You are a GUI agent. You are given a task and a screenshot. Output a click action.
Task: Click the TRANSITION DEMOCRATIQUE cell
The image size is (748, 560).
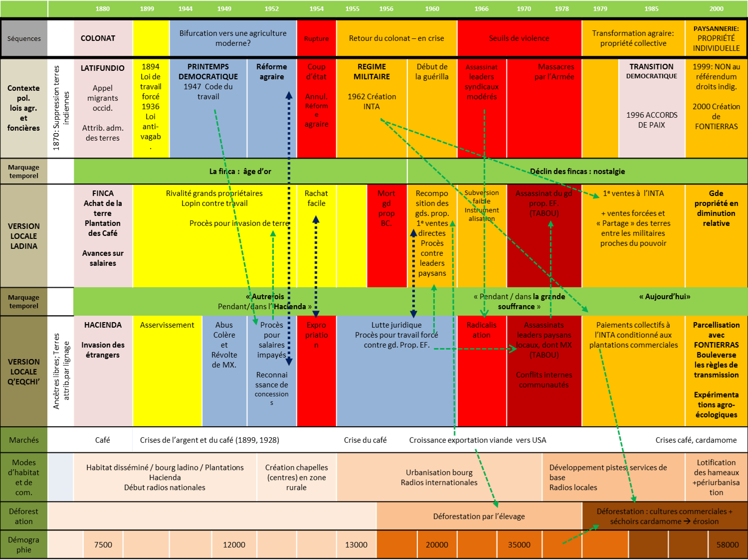[x=652, y=108]
